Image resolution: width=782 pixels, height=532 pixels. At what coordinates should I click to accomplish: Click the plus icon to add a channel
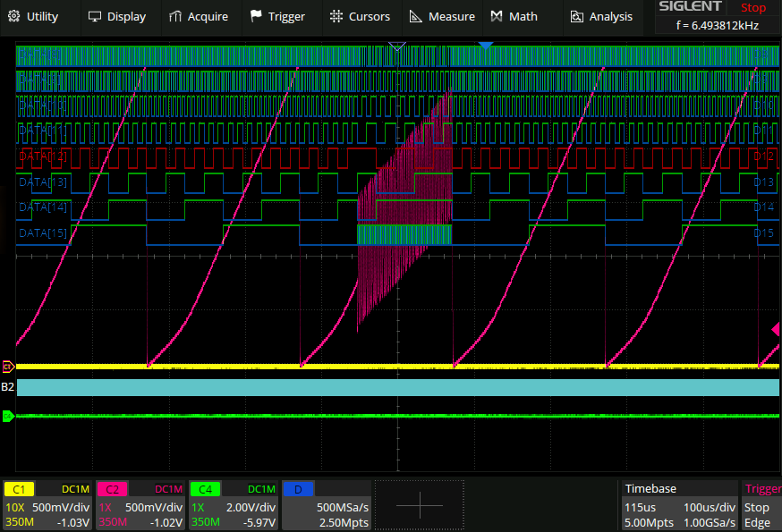[x=419, y=505]
